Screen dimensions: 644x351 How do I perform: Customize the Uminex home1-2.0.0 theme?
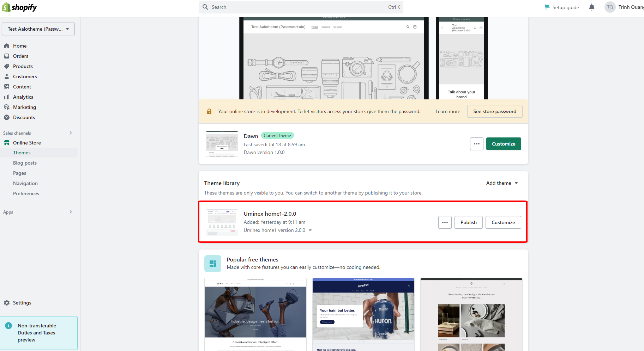[x=503, y=222]
